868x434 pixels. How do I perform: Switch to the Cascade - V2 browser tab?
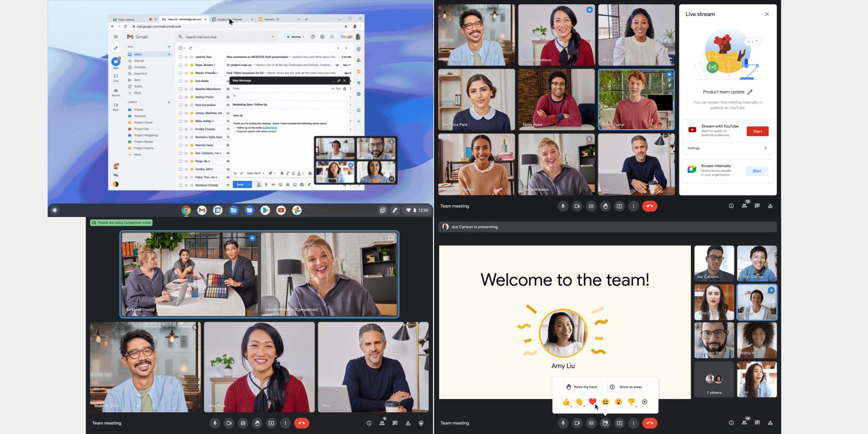pos(272,19)
